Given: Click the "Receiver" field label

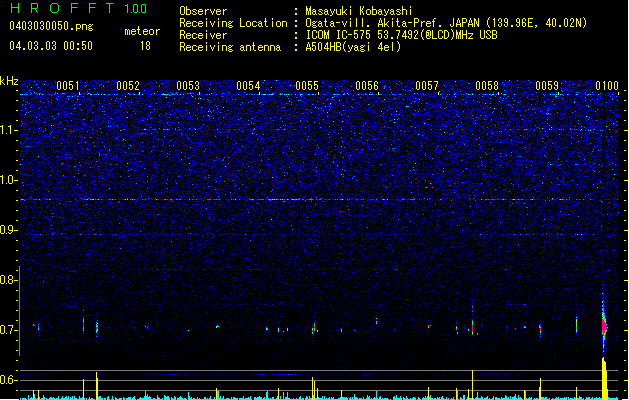Looking at the screenshot, I should pos(203,35).
